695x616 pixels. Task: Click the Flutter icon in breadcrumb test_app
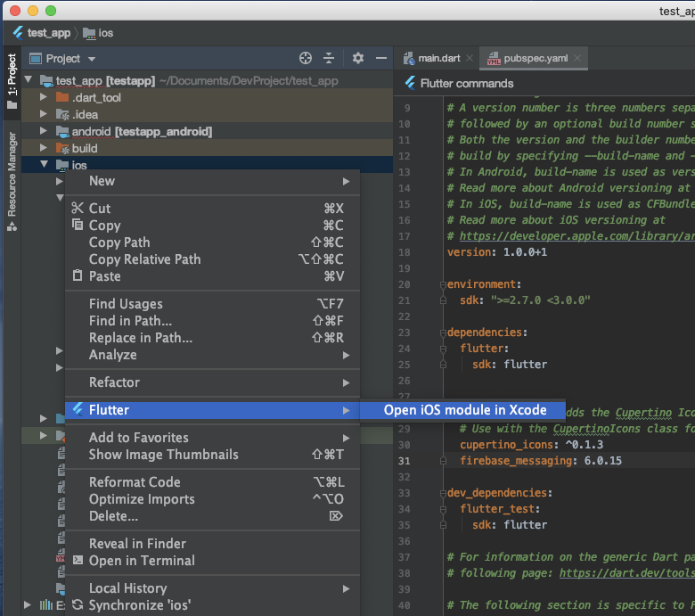18,33
